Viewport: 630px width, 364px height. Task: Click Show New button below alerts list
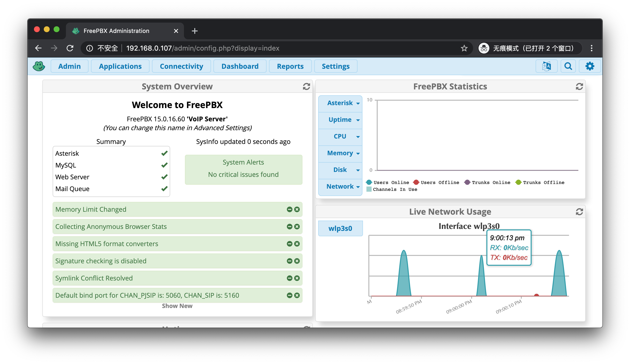click(177, 306)
